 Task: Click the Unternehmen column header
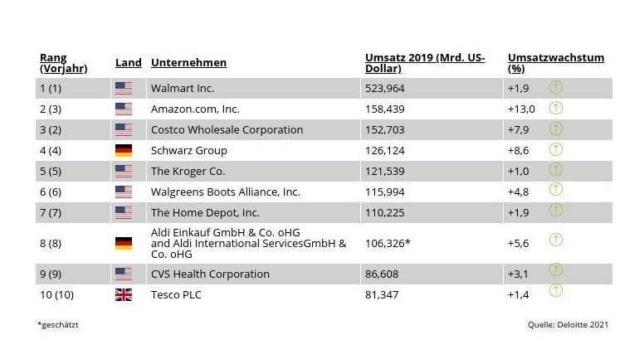[x=188, y=62]
